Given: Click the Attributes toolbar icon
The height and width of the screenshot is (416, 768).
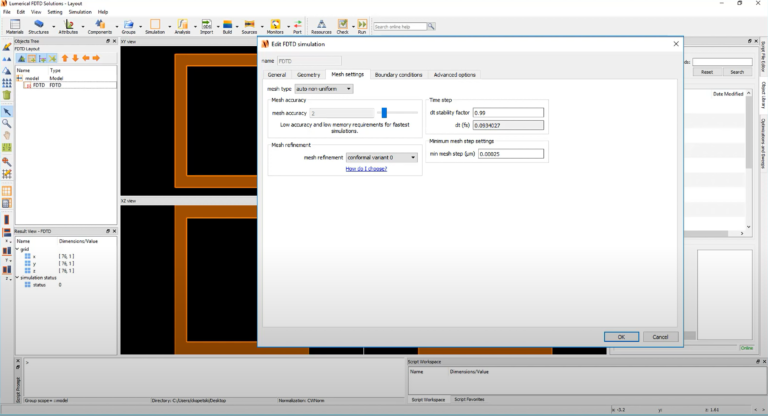Looking at the screenshot, I should click(x=69, y=26).
